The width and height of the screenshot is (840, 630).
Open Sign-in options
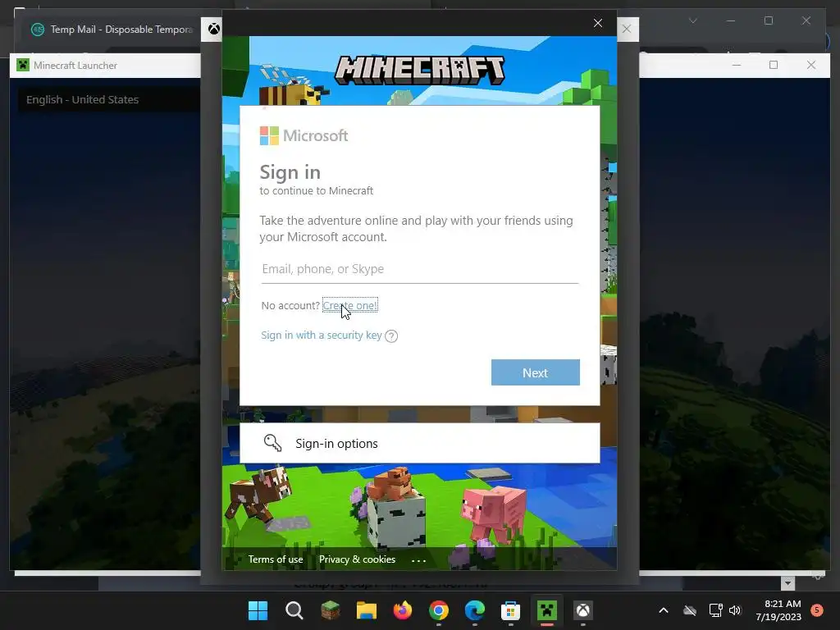[x=419, y=443]
